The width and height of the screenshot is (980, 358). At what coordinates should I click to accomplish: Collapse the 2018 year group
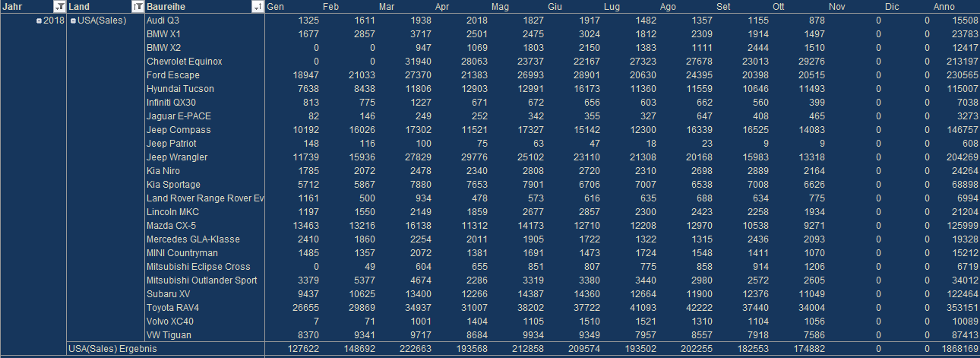coord(39,21)
